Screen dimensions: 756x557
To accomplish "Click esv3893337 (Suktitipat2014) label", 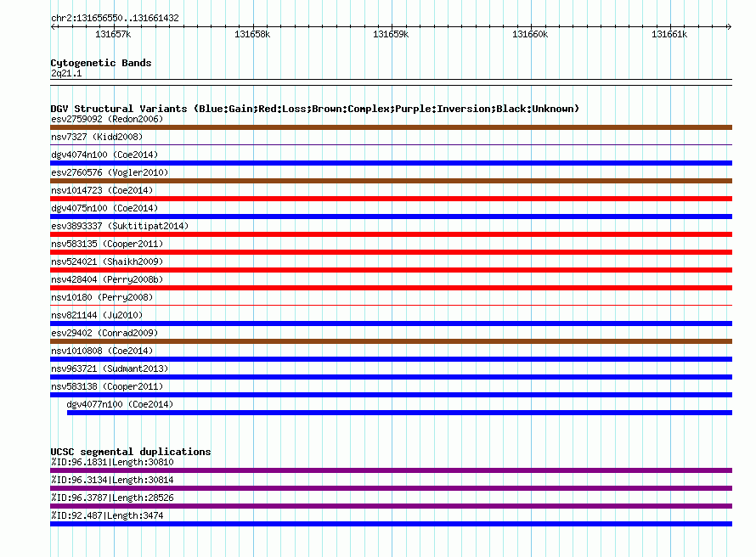I will pyautogui.click(x=120, y=226).
